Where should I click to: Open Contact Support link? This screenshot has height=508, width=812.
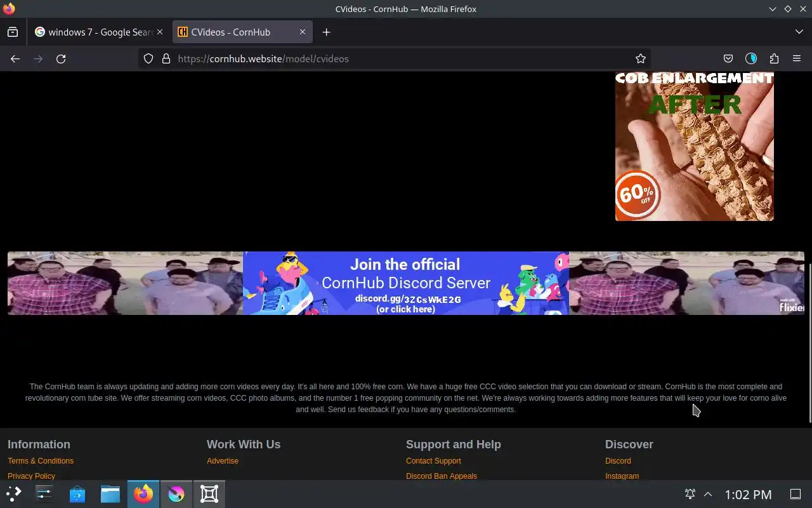click(x=433, y=461)
